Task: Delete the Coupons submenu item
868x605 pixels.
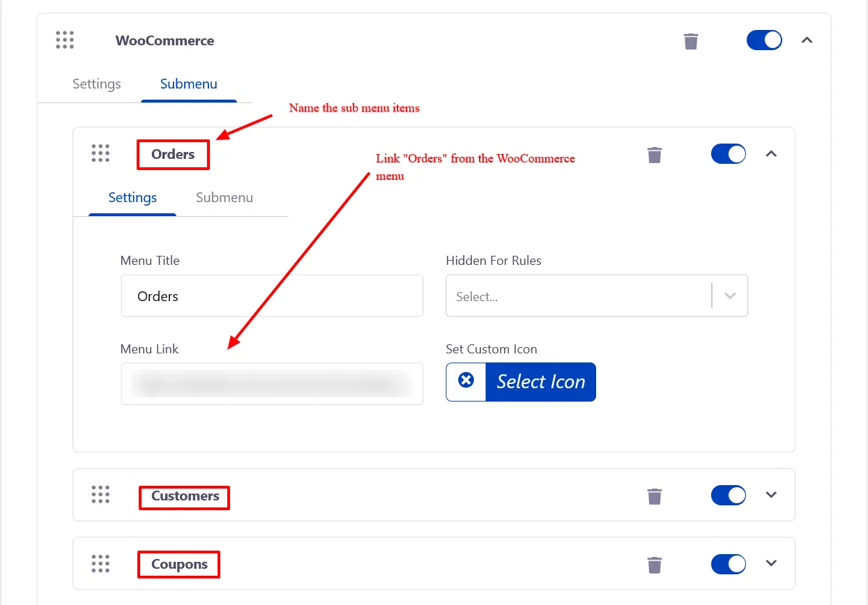Action: pyautogui.click(x=655, y=565)
